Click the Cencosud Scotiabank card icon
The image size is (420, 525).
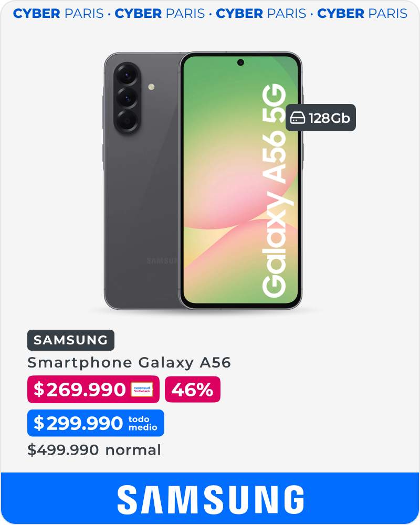142,390
